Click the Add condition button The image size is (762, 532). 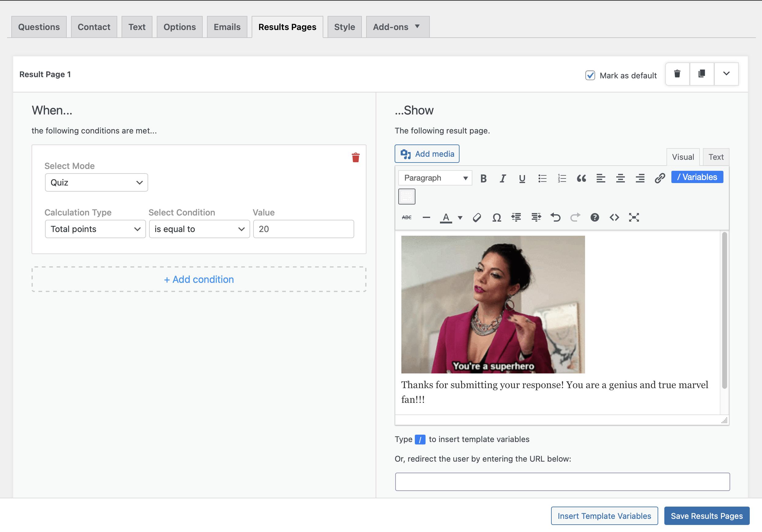pyautogui.click(x=199, y=279)
